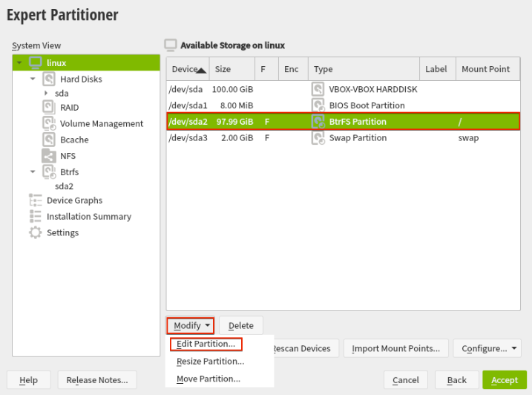This screenshot has width=532, height=395.
Task: Choose Move Partition from the menu
Action: [x=208, y=379]
